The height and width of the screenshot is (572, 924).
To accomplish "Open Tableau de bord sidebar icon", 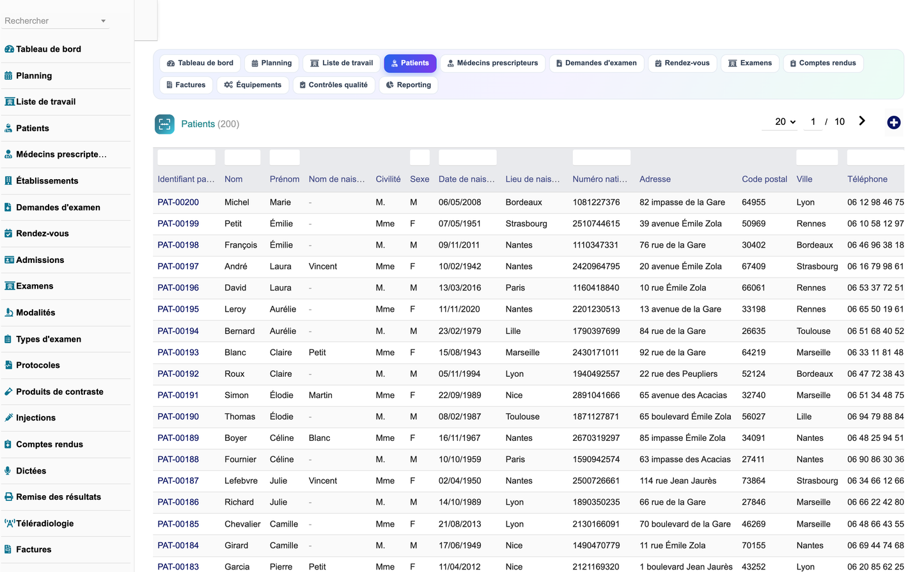I will point(9,49).
